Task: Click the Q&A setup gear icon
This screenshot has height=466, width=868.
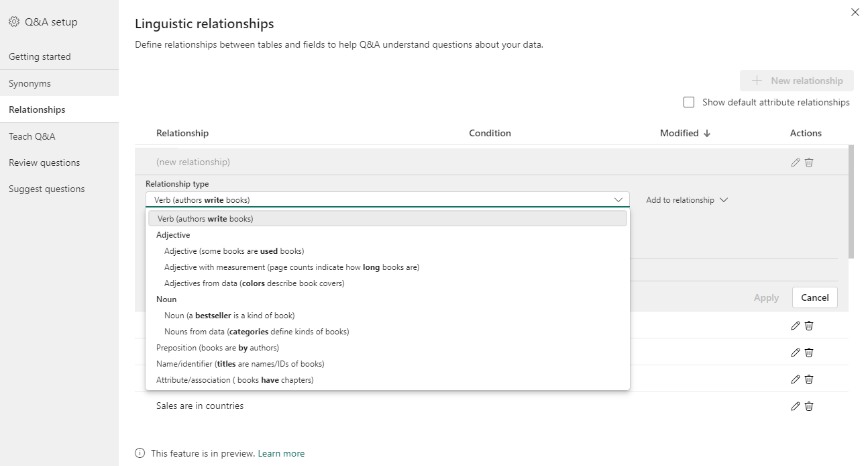Action: pyautogui.click(x=13, y=21)
